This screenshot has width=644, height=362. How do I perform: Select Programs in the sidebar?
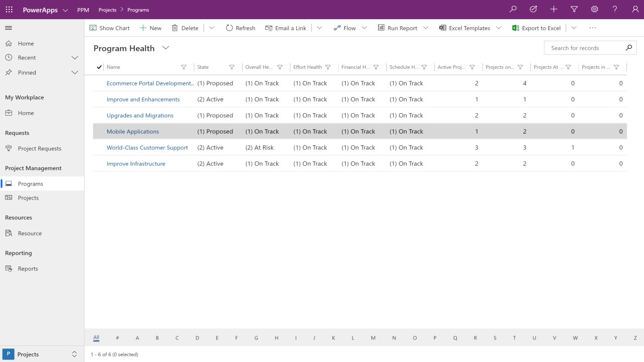(x=42, y=184)
